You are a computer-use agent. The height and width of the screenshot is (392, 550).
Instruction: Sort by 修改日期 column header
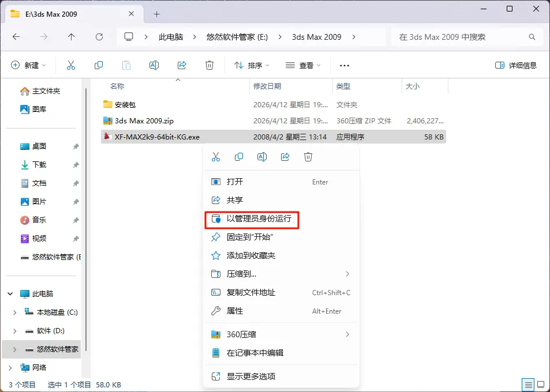(x=267, y=86)
